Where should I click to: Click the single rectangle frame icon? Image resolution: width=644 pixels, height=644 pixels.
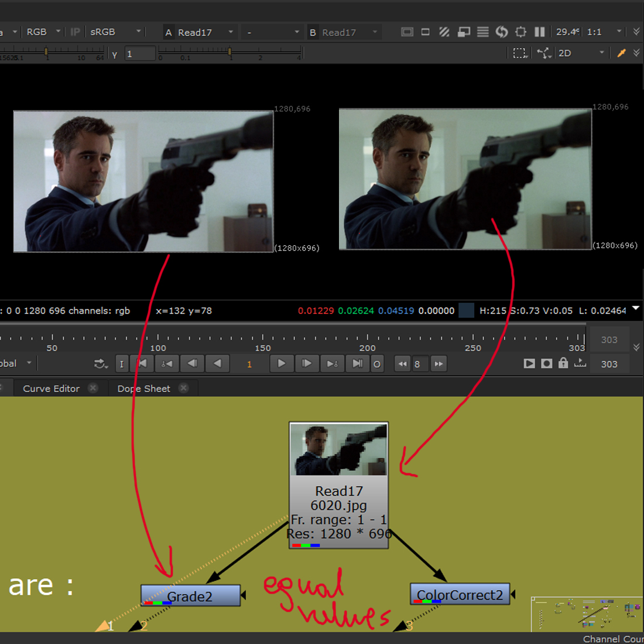pyautogui.click(x=426, y=32)
